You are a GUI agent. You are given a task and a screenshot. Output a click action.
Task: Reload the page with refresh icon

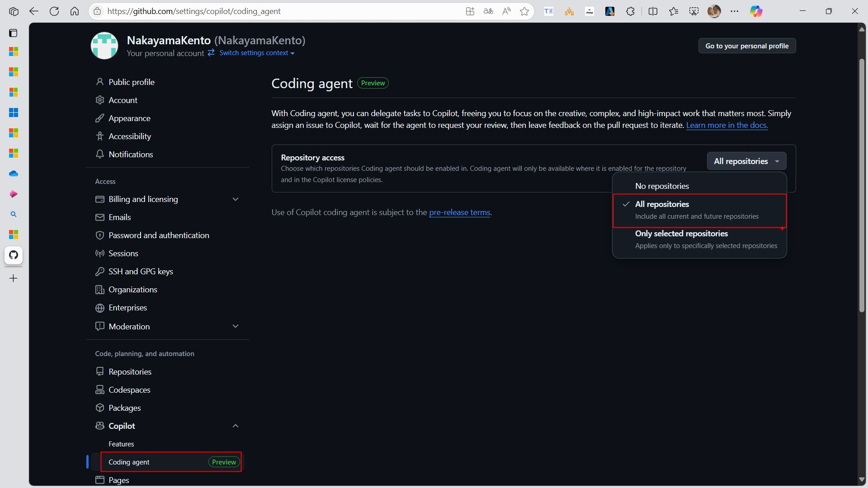(54, 11)
